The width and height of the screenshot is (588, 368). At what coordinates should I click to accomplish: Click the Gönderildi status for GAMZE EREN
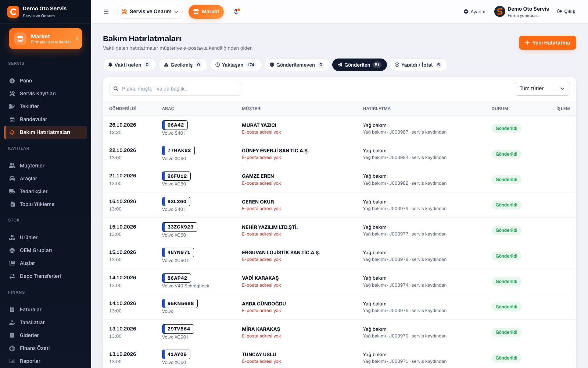click(x=506, y=180)
